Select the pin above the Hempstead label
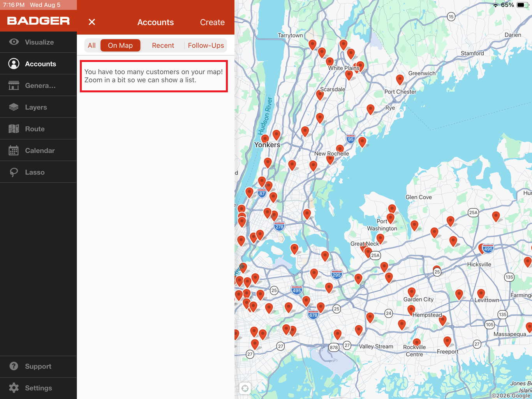 [411, 310]
